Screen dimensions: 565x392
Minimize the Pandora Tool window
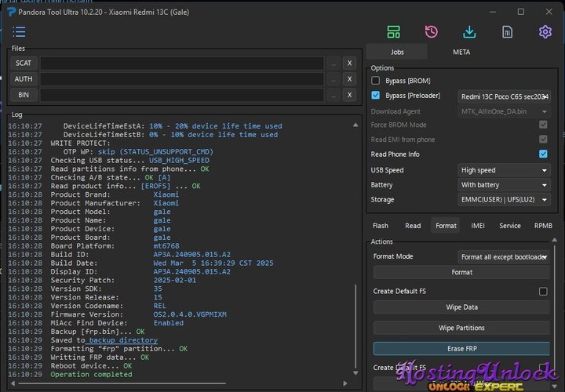click(493, 12)
